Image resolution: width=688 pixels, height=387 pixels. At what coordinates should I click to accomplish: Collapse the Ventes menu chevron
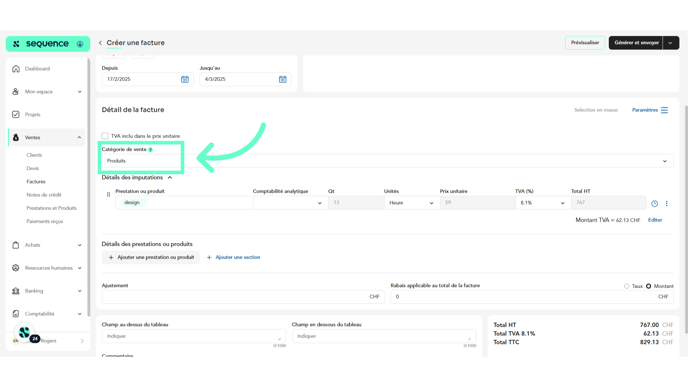(79, 137)
